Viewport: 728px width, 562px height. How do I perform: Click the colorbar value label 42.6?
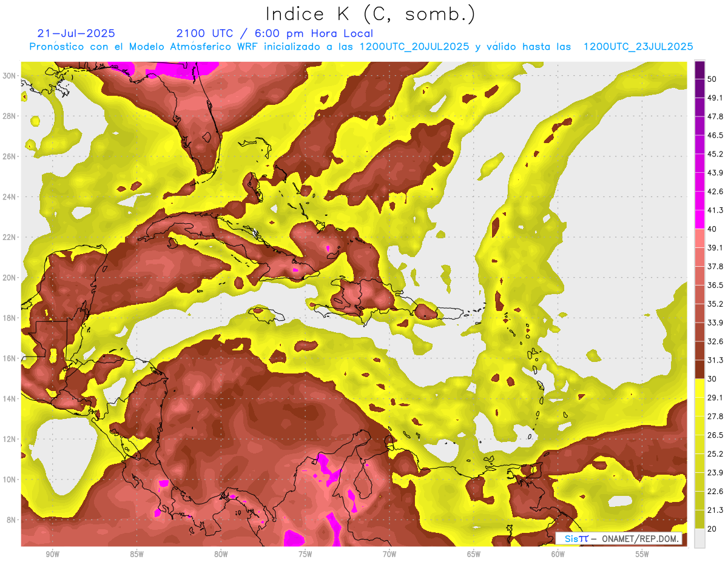(x=715, y=192)
